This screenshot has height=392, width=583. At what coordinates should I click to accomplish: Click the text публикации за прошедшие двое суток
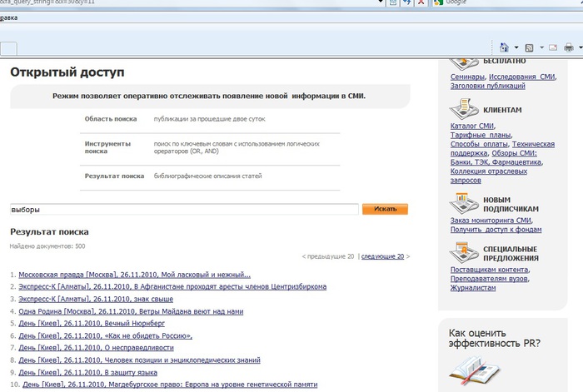click(x=210, y=119)
